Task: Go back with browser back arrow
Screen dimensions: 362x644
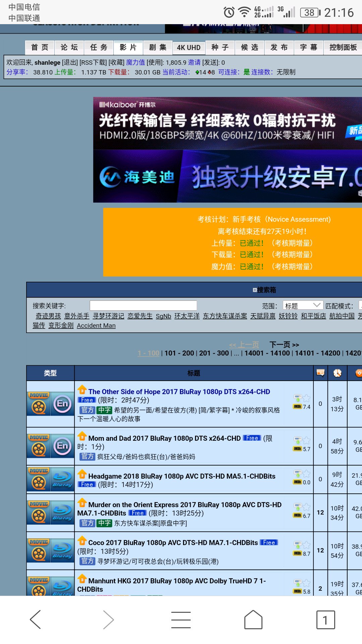Action: tap(36, 620)
